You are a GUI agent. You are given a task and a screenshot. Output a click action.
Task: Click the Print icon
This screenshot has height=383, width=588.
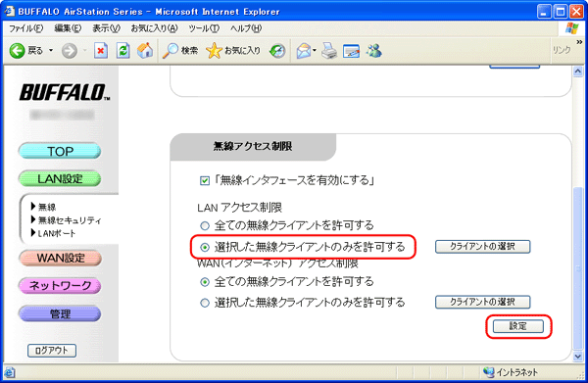329,51
